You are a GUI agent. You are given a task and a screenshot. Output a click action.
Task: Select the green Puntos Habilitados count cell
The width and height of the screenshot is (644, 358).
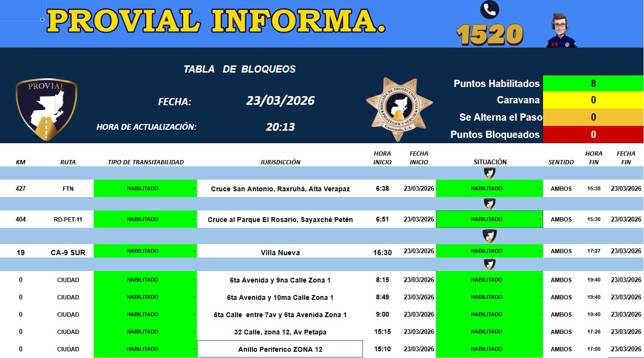[593, 84]
